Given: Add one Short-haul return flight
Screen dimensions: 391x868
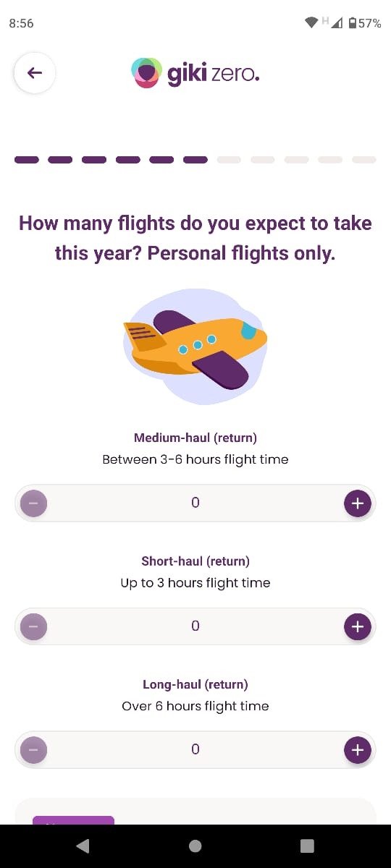Looking at the screenshot, I should (x=357, y=626).
